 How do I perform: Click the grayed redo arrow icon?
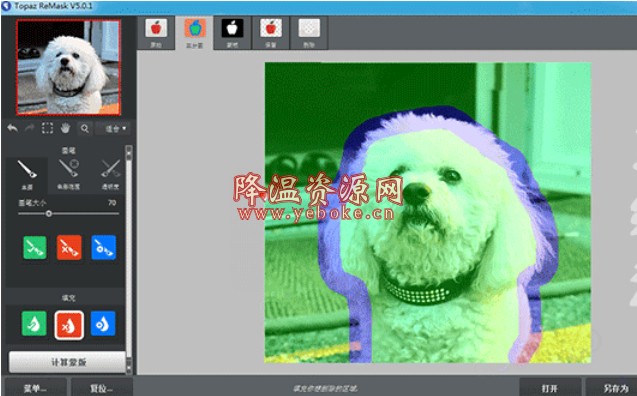(30, 128)
